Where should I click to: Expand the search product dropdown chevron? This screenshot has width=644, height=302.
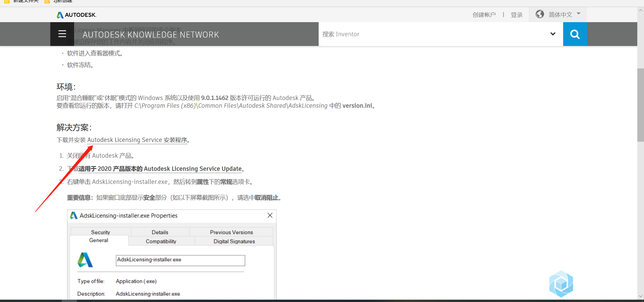tap(553, 34)
